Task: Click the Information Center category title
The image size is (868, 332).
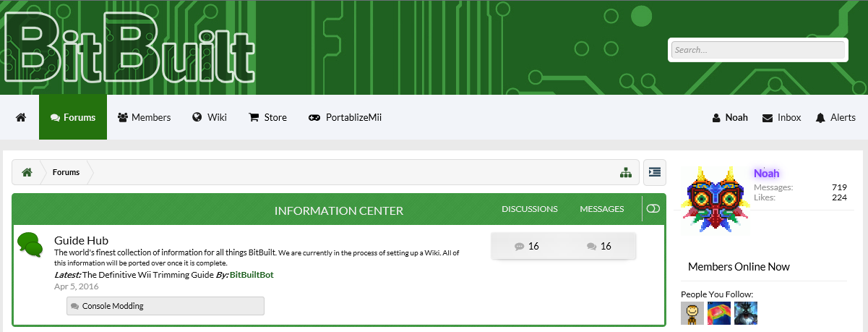Action: click(x=339, y=210)
